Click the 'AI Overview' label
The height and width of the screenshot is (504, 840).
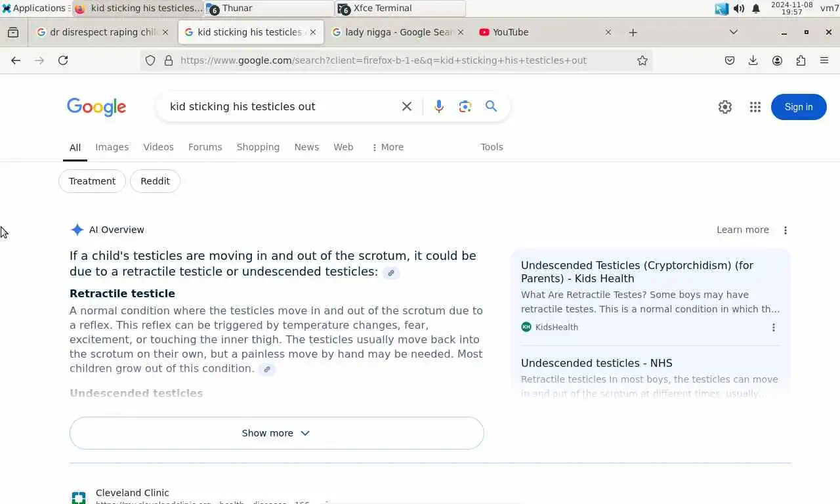tap(117, 230)
